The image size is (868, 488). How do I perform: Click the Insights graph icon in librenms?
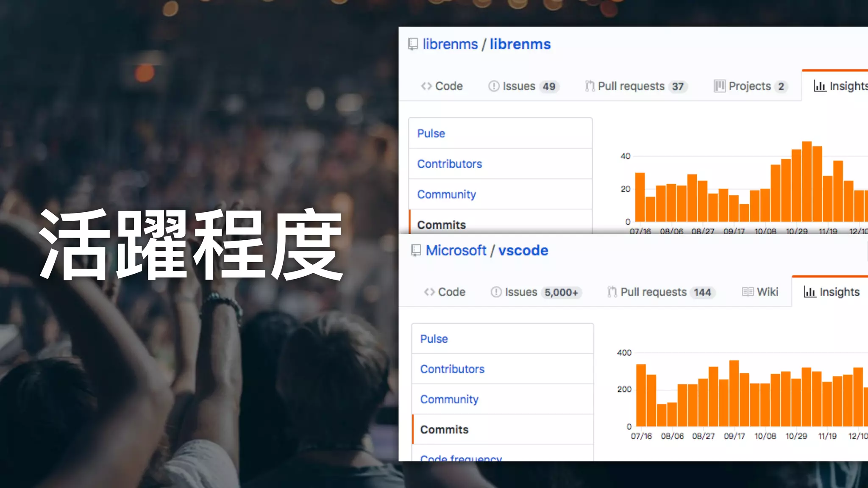pyautogui.click(x=820, y=86)
